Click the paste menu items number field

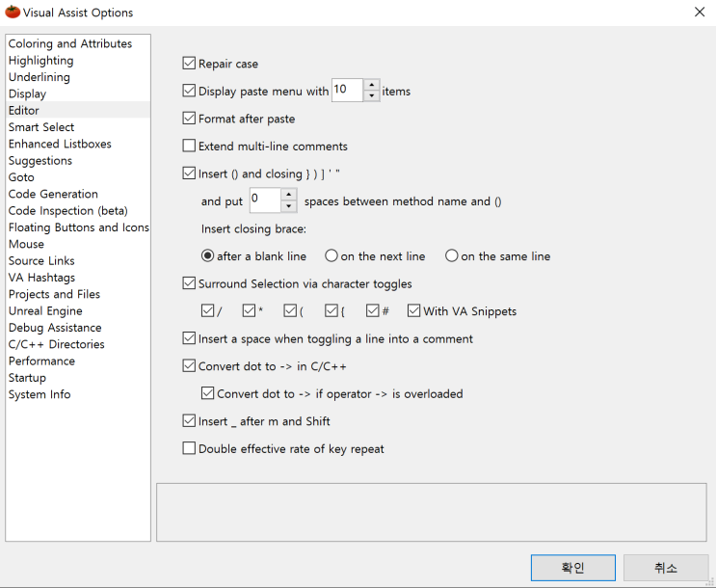pyautogui.click(x=346, y=91)
